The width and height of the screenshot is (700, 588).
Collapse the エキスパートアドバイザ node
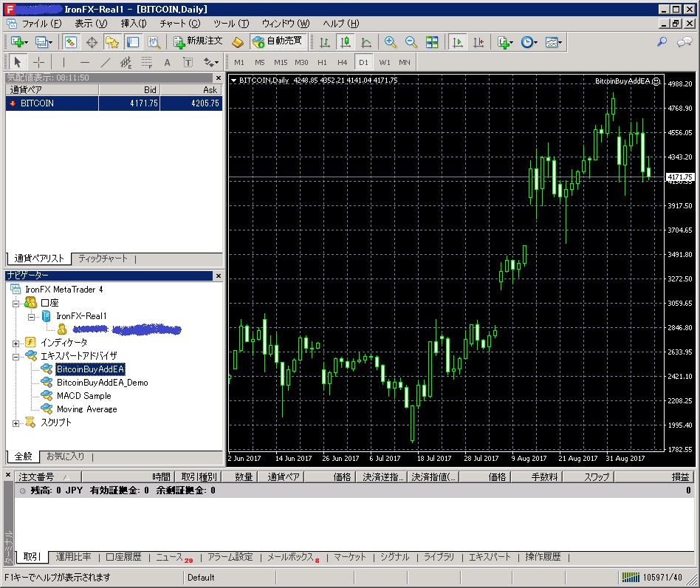coord(16,357)
